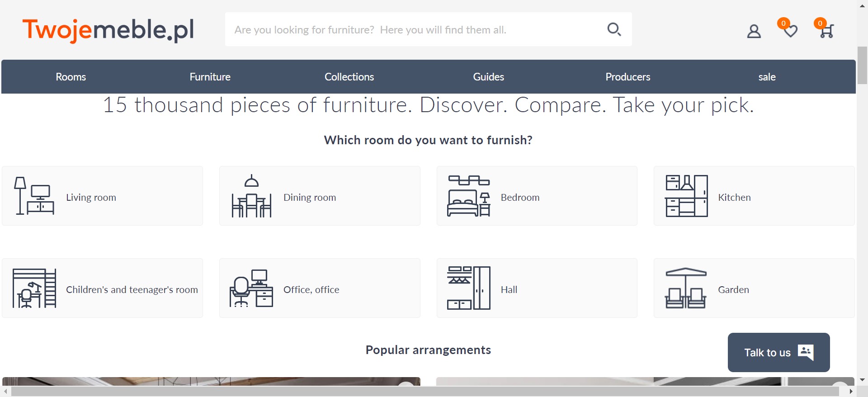Go to the Producers menu item
The width and height of the screenshot is (868, 397).
pos(627,77)
